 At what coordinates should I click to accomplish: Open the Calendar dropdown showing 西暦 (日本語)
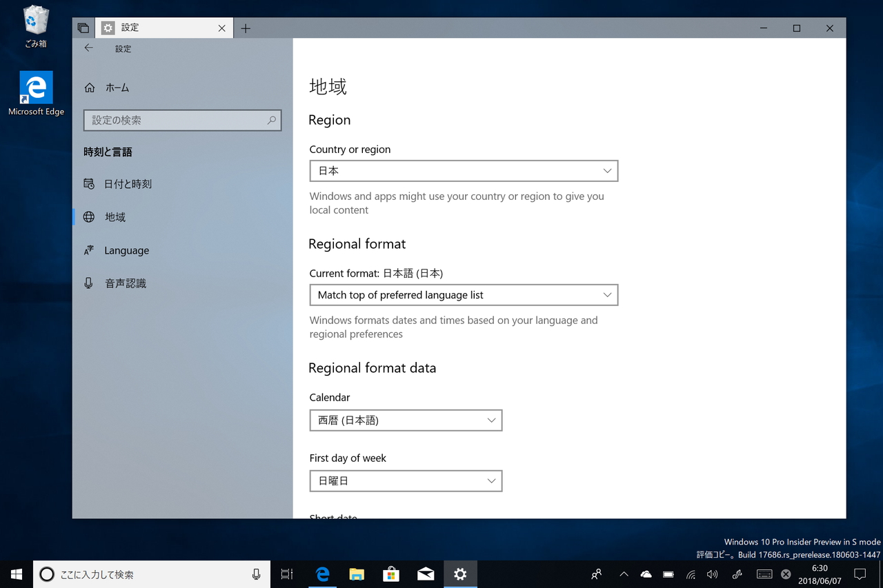point(406,420)
